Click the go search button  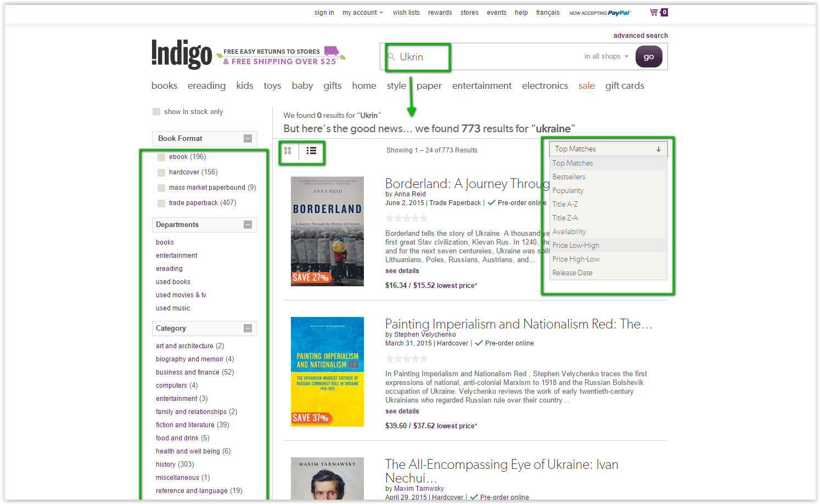point(649,56)
